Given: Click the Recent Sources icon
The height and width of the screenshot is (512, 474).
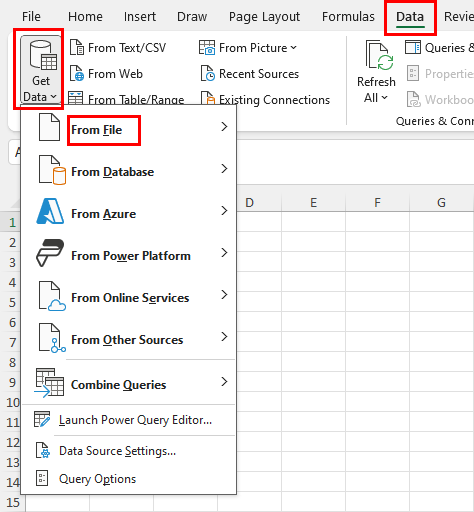Looking at the screenshot, I should (x=208, y=73).
